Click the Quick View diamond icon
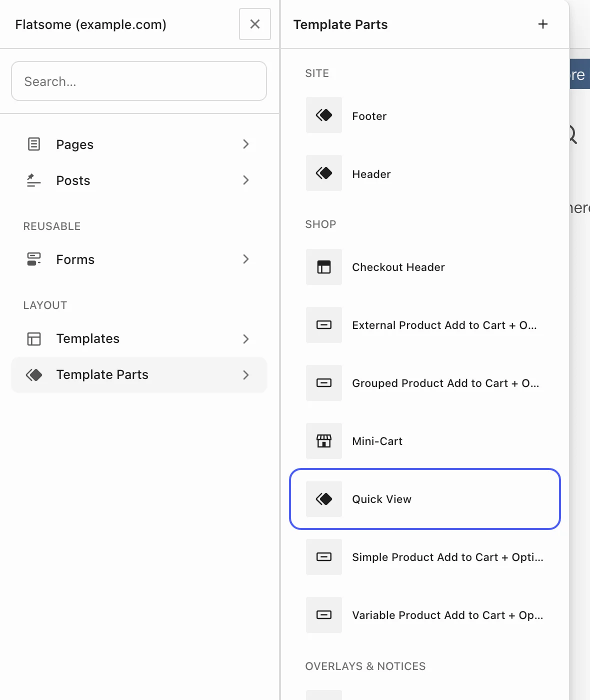The height and width of the screenshot is (700, 590). pyautogui.click(x=324, y=499)
